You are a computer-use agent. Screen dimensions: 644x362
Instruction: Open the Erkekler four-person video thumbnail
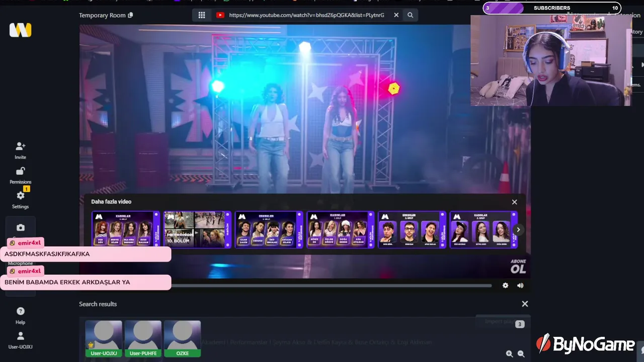click(269, 230)
